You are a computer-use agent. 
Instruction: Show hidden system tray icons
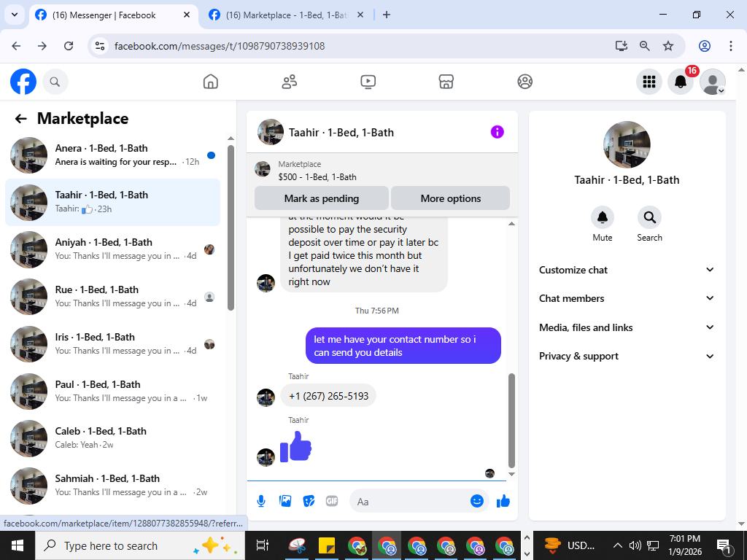[617, 545]
